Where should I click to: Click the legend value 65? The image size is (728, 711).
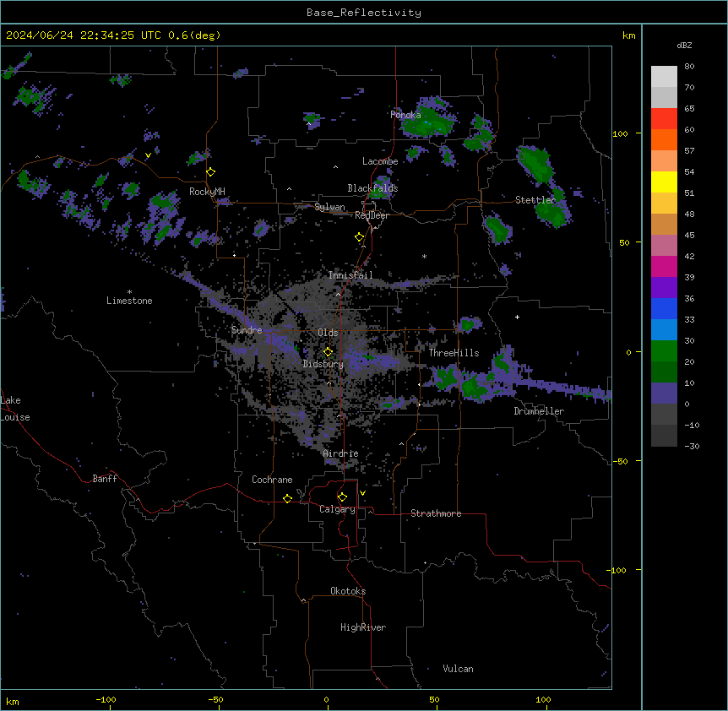(x=689, y=109)
